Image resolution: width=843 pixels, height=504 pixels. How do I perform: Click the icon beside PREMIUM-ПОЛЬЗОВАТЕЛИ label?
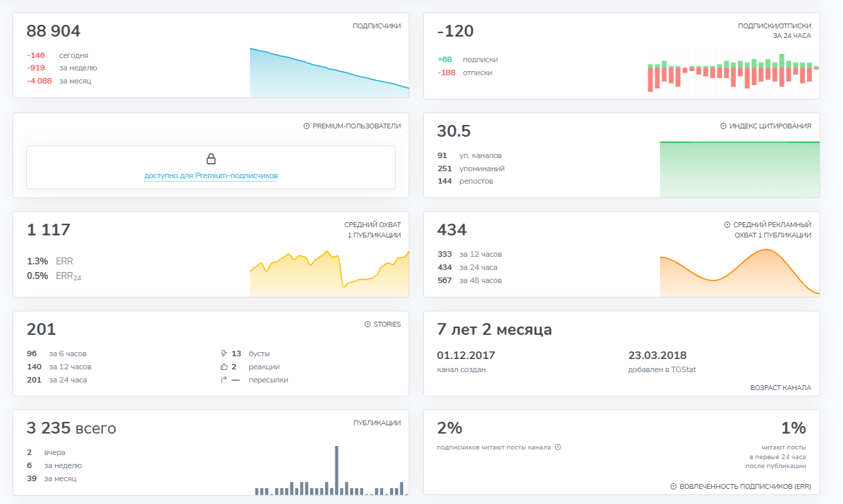point(307,126)
